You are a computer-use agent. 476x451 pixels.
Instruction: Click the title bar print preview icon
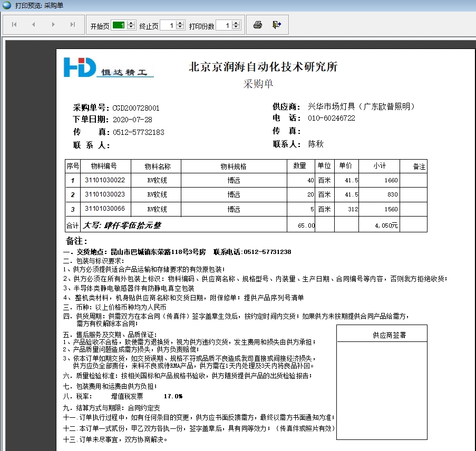pos(5,5)
